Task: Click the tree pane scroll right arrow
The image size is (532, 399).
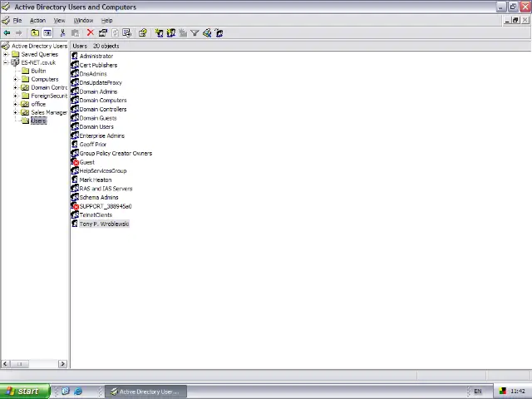Action: pyautogui.click(x=62, y=364)
